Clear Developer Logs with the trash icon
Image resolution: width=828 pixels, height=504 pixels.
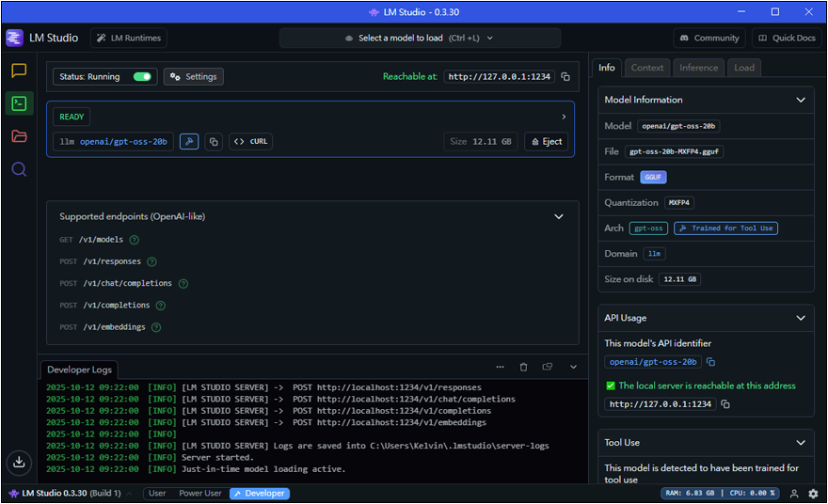pyautogui.click(x=523, y=367)
